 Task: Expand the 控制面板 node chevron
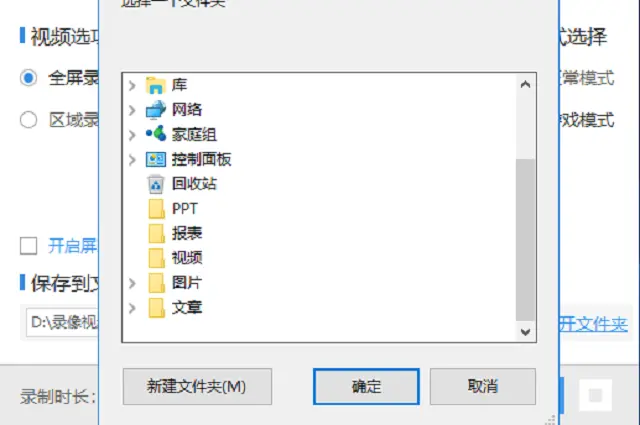coord(132,160)
